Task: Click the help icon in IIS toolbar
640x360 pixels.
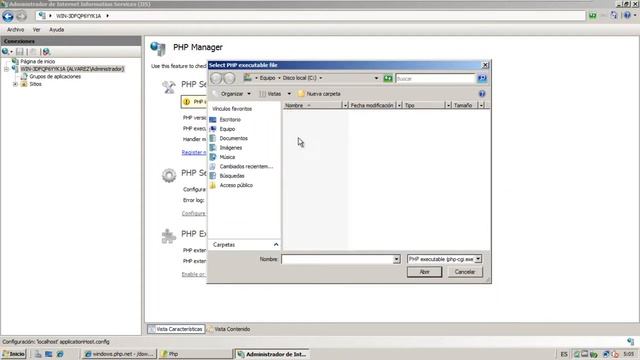Action: tap(627, 16)
